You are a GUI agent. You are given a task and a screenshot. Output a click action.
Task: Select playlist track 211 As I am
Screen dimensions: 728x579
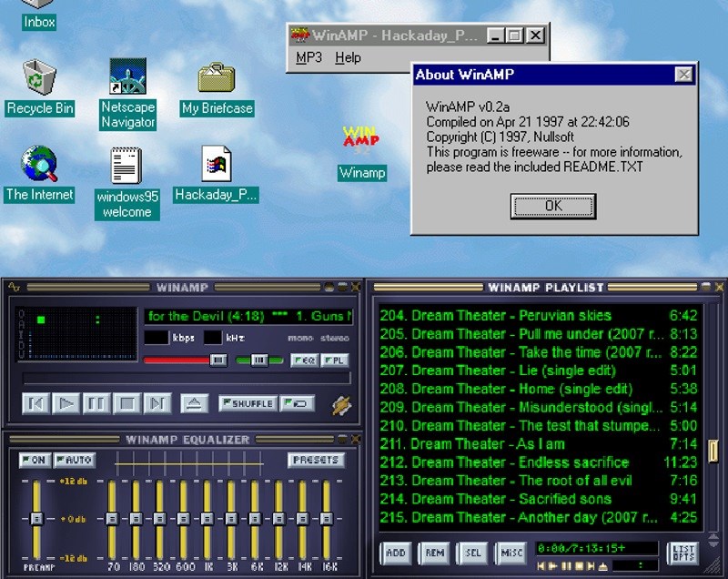point(539,444)
